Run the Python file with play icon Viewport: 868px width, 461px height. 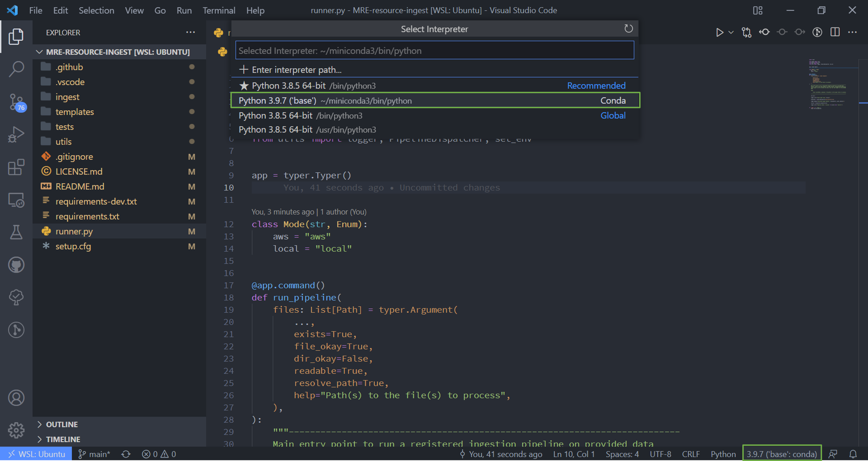point(719,32)
